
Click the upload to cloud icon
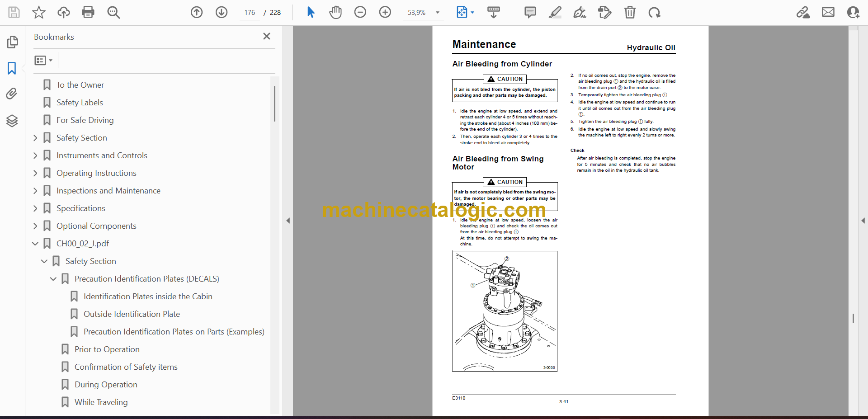click(x=64, y=12)
